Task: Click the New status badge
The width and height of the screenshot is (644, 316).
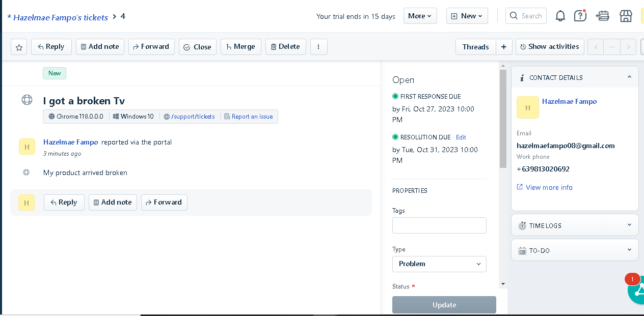Action: 55,73
